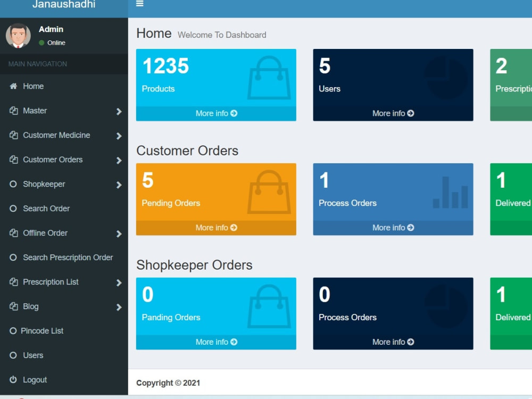The image size is (532, 399).
Task: Click the Offline Order sidebar icon
Action: tap(14, 233)
